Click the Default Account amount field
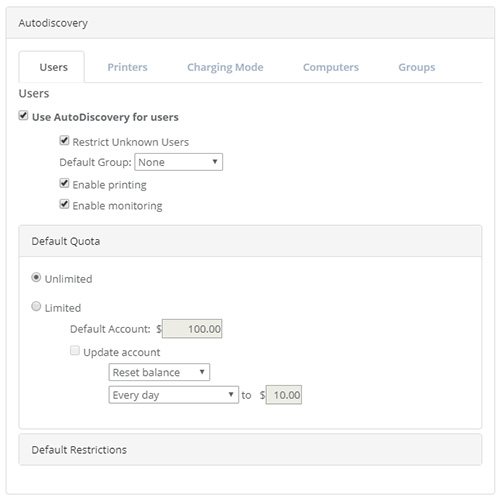500x501 pixels. click(192, 329)
